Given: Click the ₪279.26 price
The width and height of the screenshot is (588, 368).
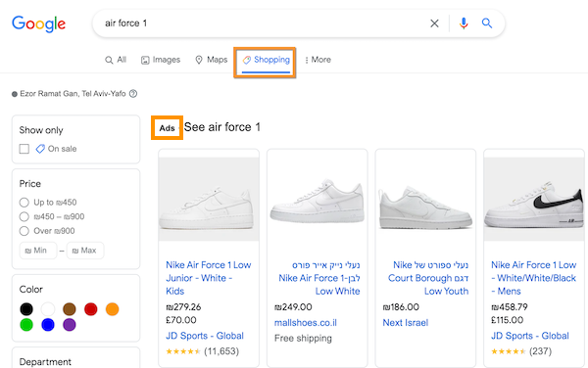Looking at the screenshot, I should pos(183,307).
